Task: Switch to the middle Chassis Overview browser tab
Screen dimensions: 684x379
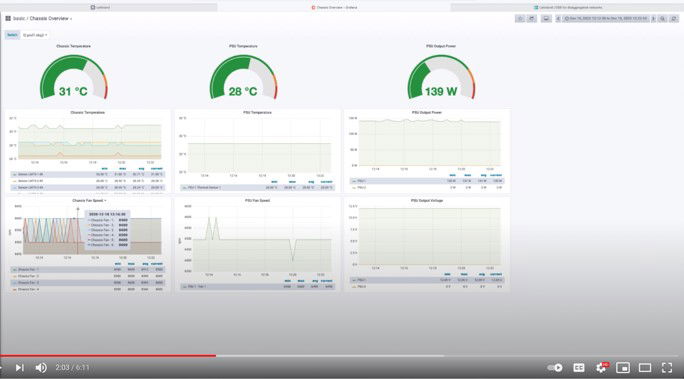Action: coord(334,7)
